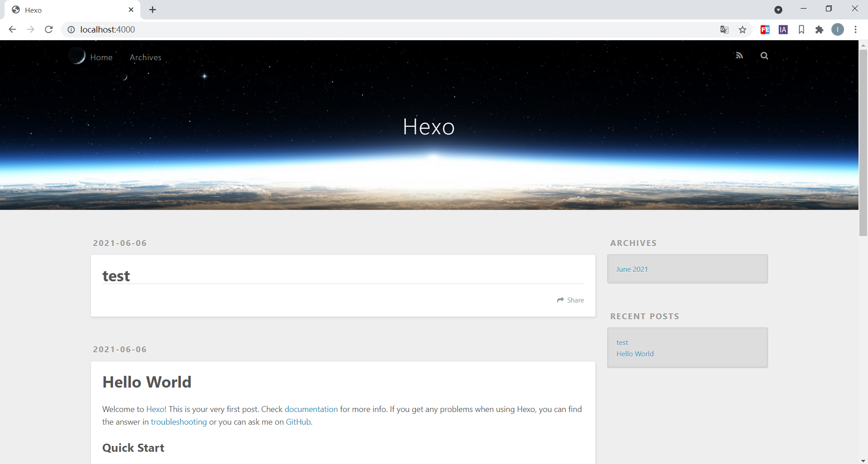The width and height of the screenshot is (868, 464).
Task: Open a new browser tab
Action: point(153,9)
